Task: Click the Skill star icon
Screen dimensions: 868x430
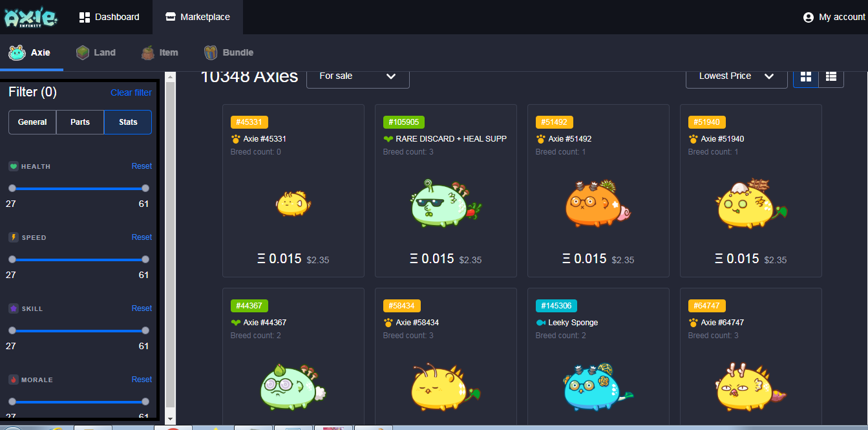Action: (x=14, y=308)
